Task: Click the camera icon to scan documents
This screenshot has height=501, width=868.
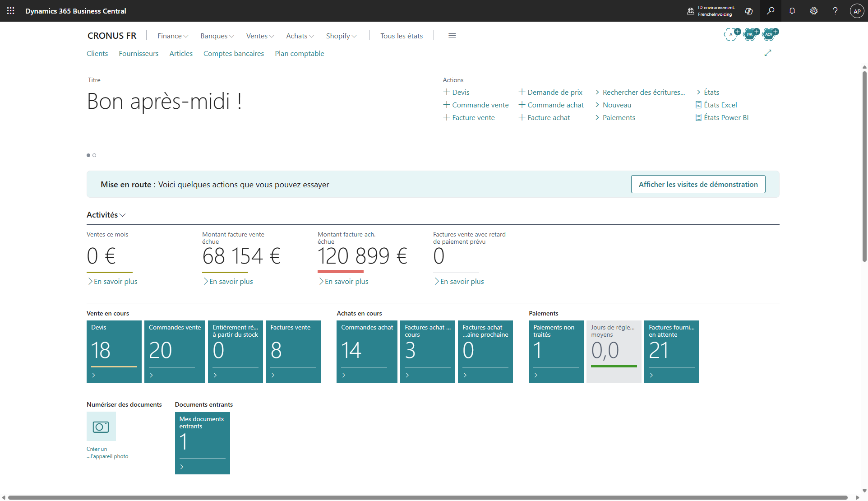Action: [x=101, y=427]
